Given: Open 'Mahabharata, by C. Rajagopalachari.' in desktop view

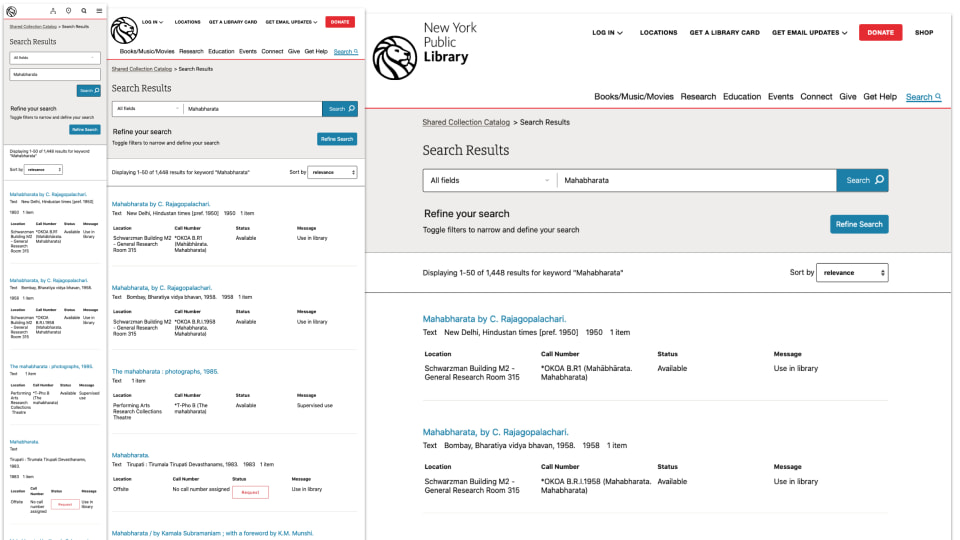Looking at the screenshot, I should (495, 432).
